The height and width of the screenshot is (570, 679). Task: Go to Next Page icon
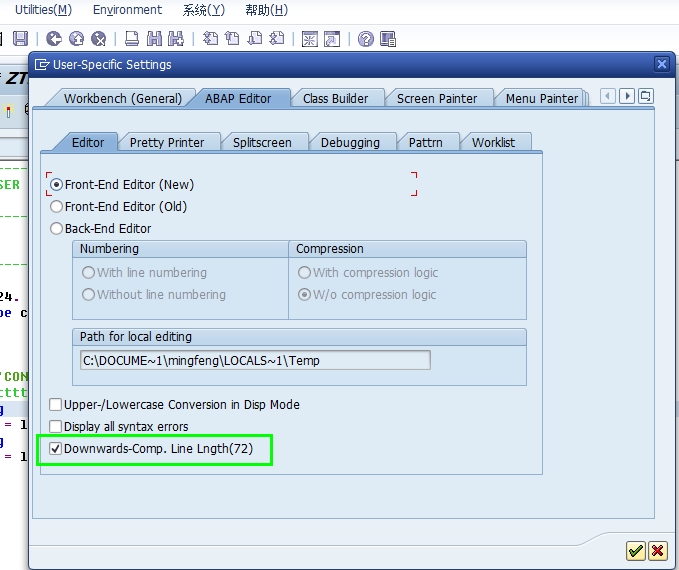(255, 39)
